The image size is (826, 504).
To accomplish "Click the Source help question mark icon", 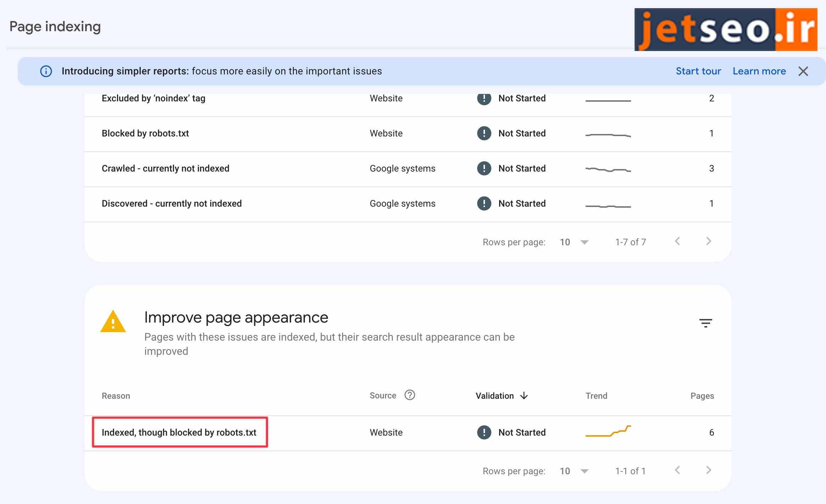I will tap(409, 395).
